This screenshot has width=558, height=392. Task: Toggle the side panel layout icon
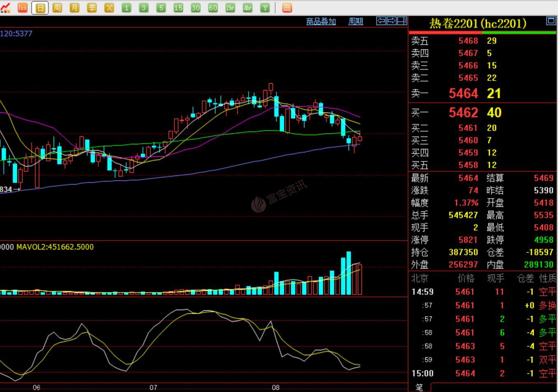pyautogui.click(x=402, y=21)
